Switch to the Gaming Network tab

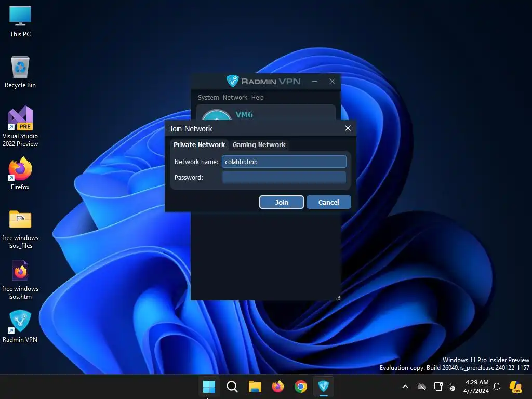click(x=259, y=145)
